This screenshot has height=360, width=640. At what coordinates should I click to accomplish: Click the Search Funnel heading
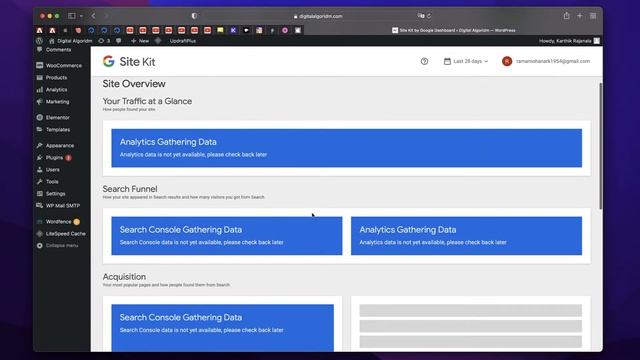[130, 189]
